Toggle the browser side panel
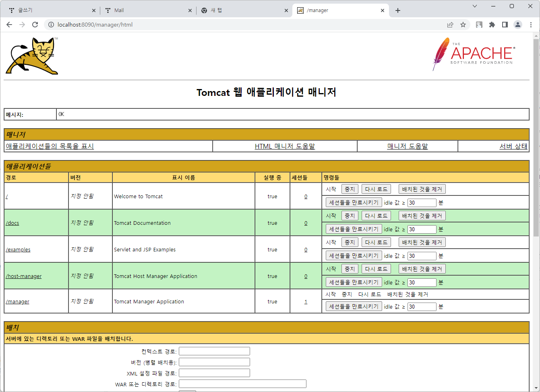Image resolution: width=540 pixels, height=392 pixels. 505,25
